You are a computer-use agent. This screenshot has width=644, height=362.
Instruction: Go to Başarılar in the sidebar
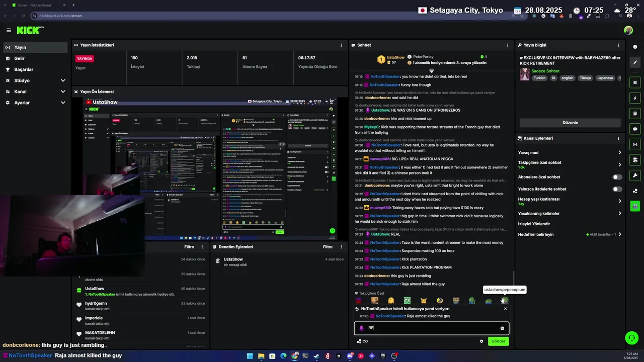35,69
